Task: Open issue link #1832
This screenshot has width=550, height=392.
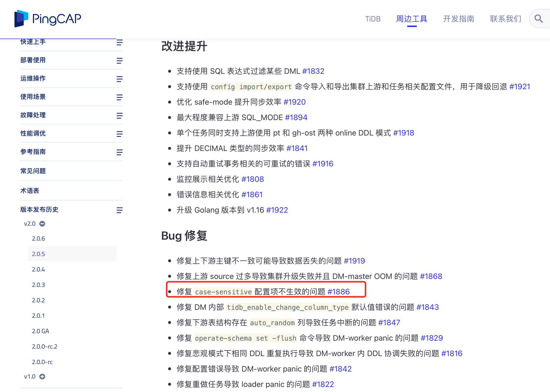Action: [313, 71]
